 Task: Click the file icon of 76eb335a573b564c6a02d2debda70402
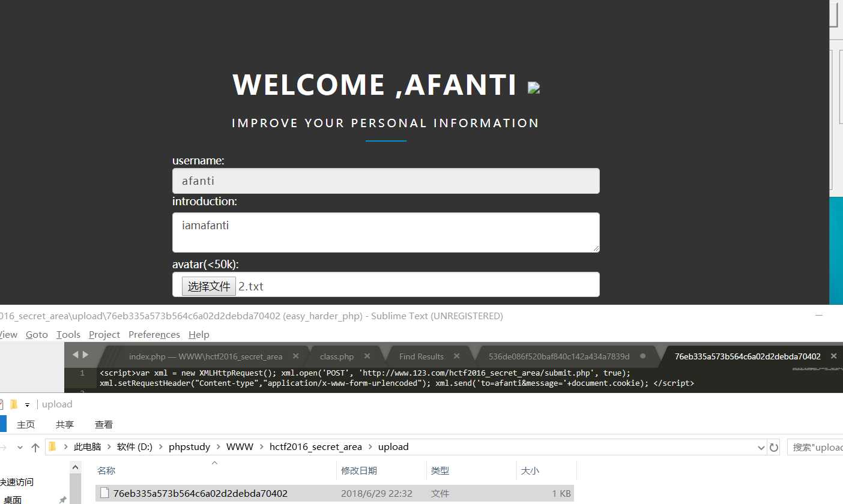click(x=104, y=493)
